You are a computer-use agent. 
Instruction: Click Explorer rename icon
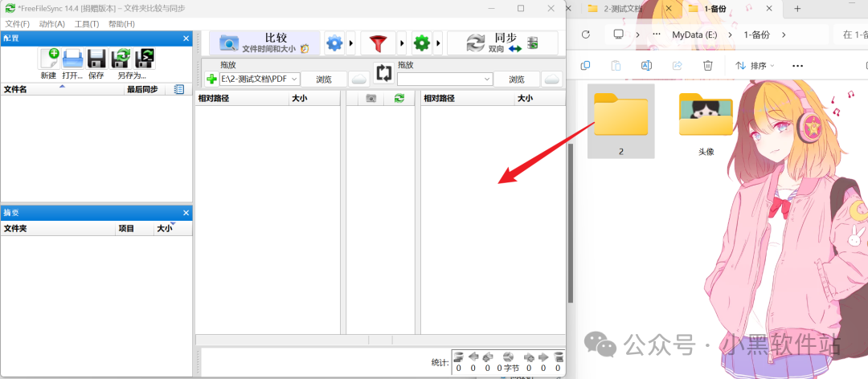[x=646, y=65]
